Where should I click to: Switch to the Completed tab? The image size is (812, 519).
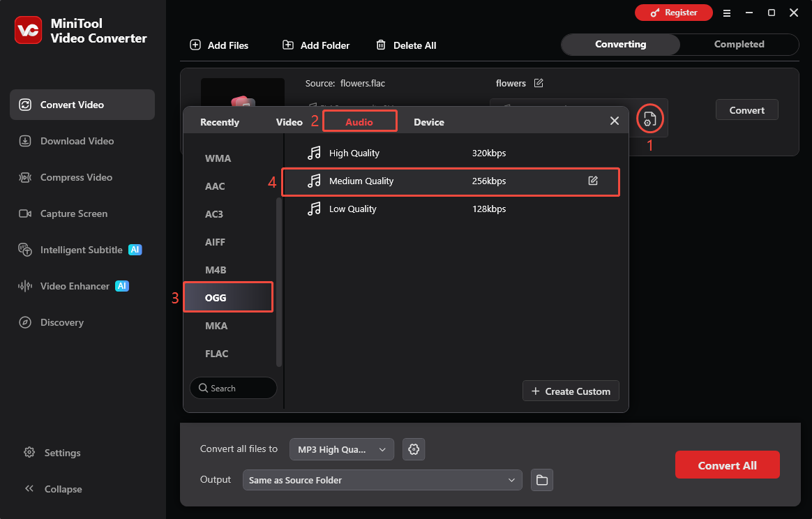739,45
